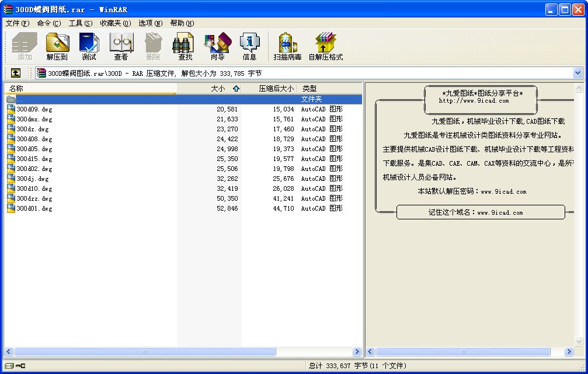
Task: Click the SFX (自解压格式) icon
Action: [x=325, y=46]
